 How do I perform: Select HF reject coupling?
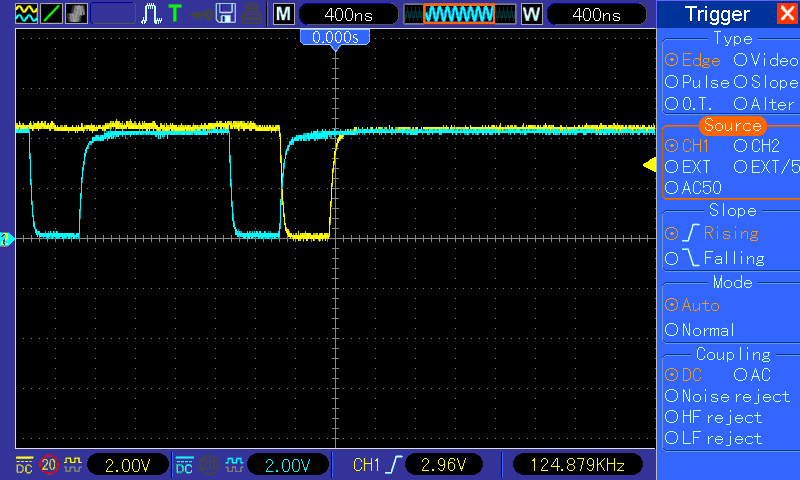[x=714, y=417]
